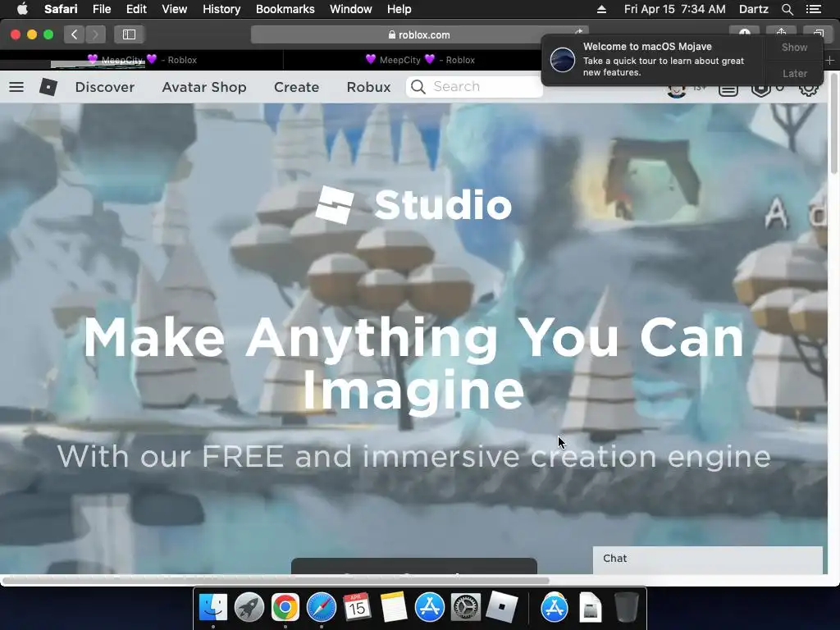Go back with Safari back arrow
The image size is (840, 630).
[74, 34]
